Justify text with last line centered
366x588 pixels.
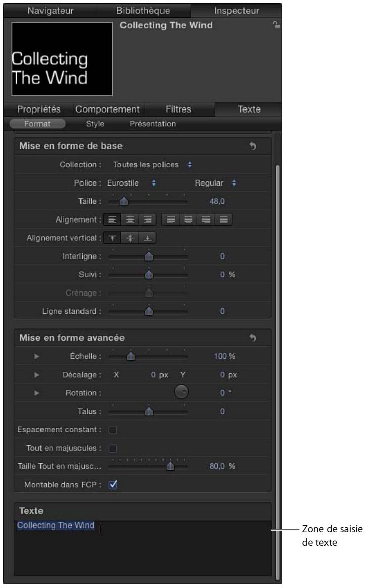tap(188, 220)
